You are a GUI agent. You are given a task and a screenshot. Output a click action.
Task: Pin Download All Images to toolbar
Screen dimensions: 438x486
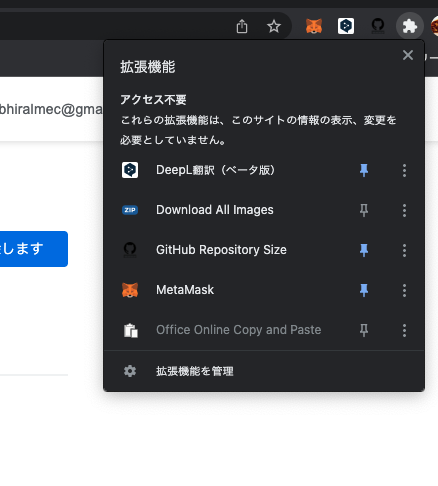point(364,210)
